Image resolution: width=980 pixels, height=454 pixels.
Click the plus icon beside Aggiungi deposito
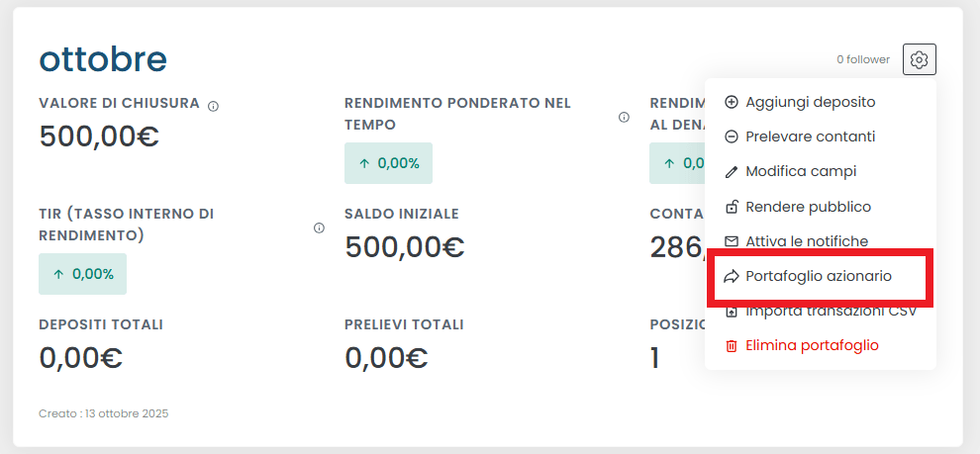(x=732, y=102)
